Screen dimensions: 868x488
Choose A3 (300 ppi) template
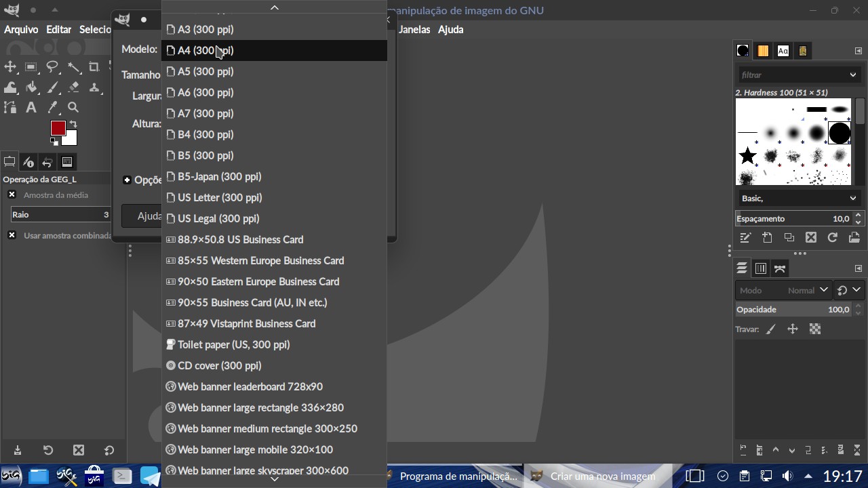tap(274, 29)
